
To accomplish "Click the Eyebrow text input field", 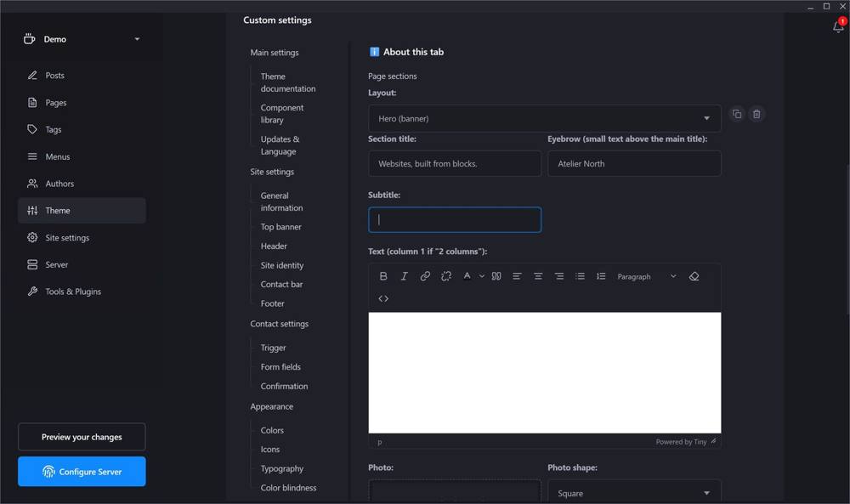I will 634,164.
